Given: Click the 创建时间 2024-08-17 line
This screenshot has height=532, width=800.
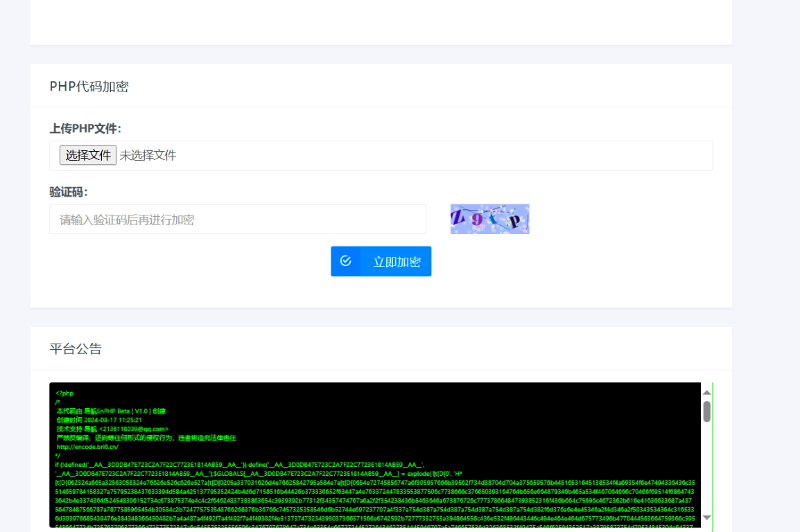Looking at the screenshot, I should click(99, 420).
